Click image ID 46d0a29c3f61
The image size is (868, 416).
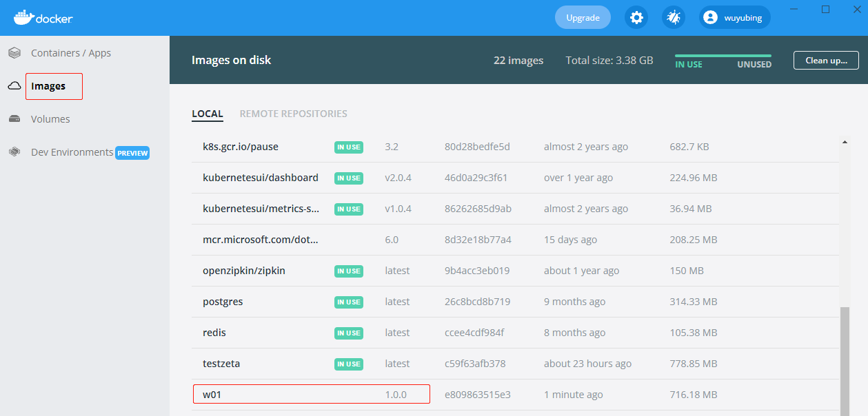(x=476, y=178)
